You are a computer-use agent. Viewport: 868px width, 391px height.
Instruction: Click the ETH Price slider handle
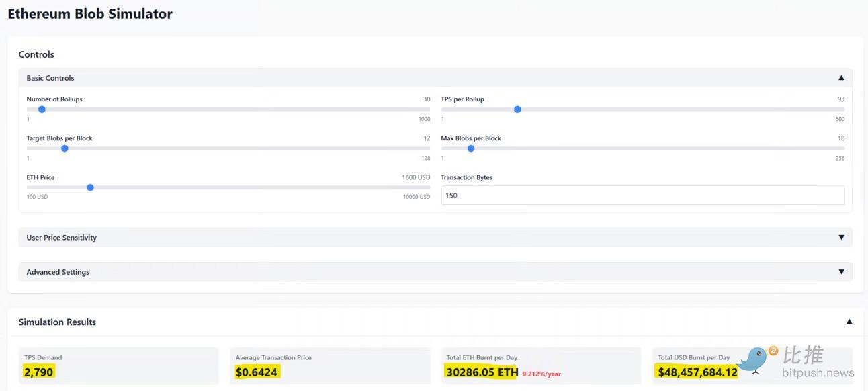90,187
